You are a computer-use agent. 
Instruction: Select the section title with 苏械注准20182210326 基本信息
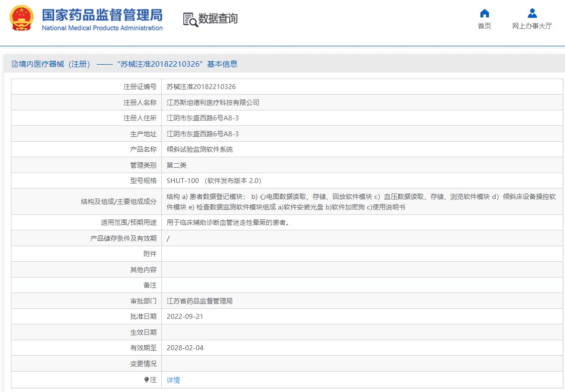[124, 64]
